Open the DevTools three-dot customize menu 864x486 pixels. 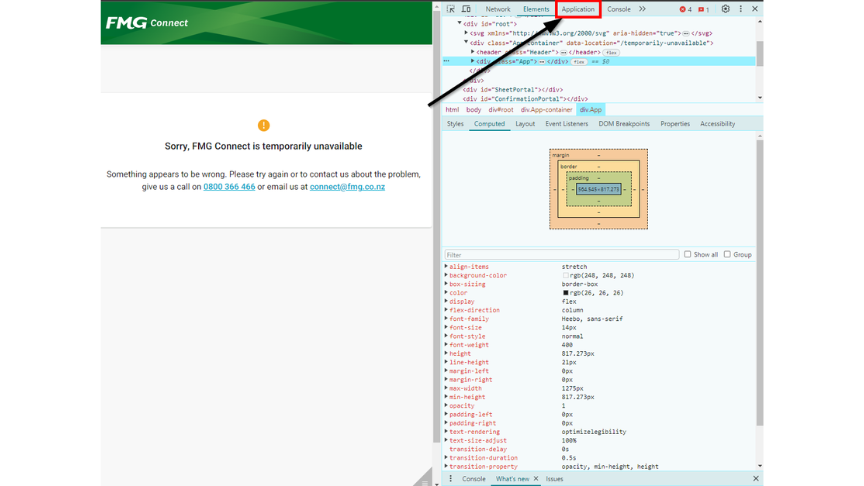[741, 9]
